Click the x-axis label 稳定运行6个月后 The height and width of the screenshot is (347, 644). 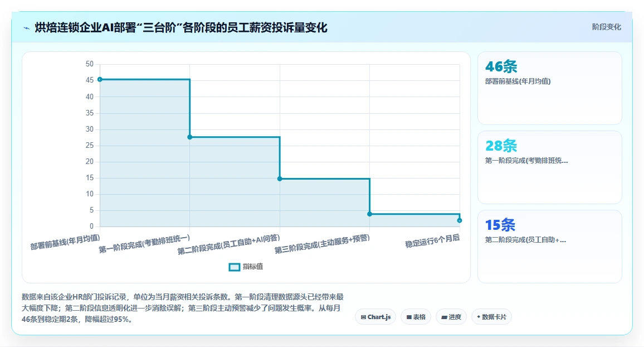(432, 242)
